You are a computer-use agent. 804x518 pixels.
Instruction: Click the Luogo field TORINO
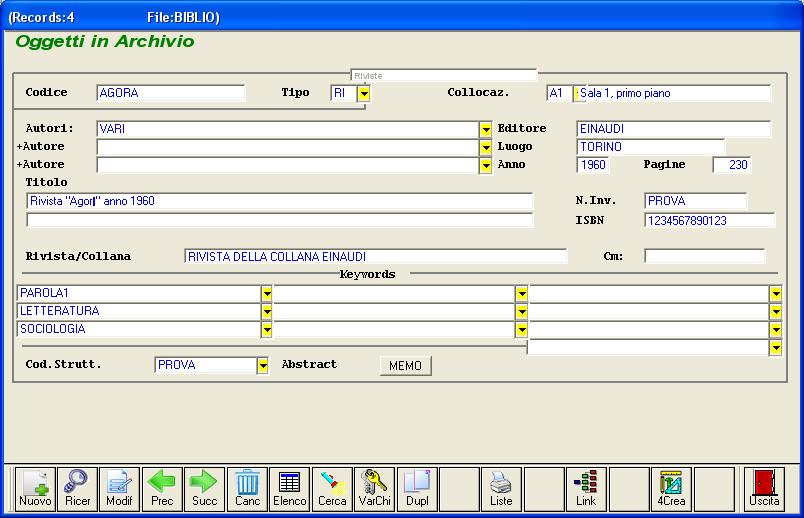tap(651, 147)
